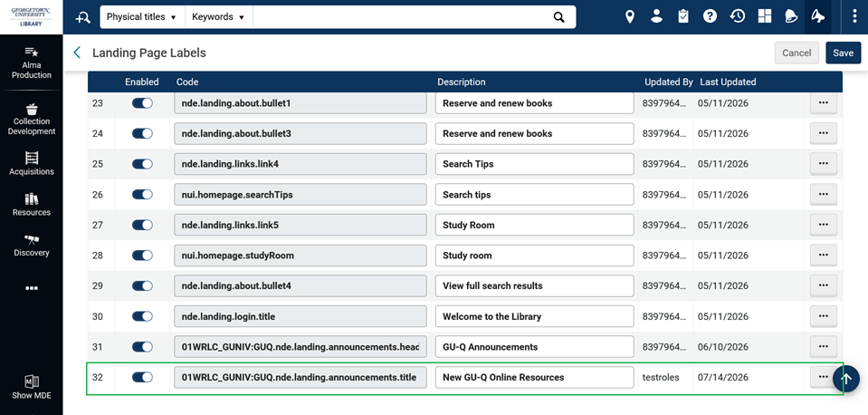Open the Keywords search field dropdown
This screenshot has width=868, height=415.
(x=219, y=17)
